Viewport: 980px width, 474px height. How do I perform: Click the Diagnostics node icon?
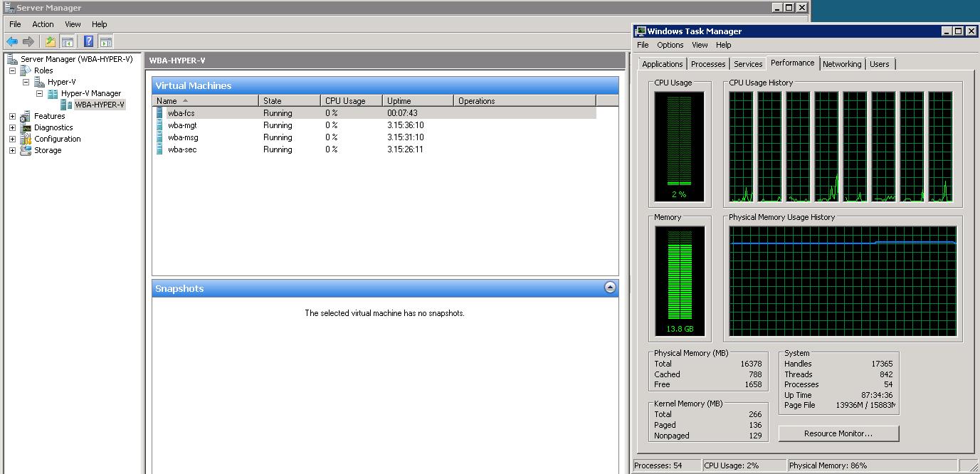pyautogui.click(x=26, y=127)
